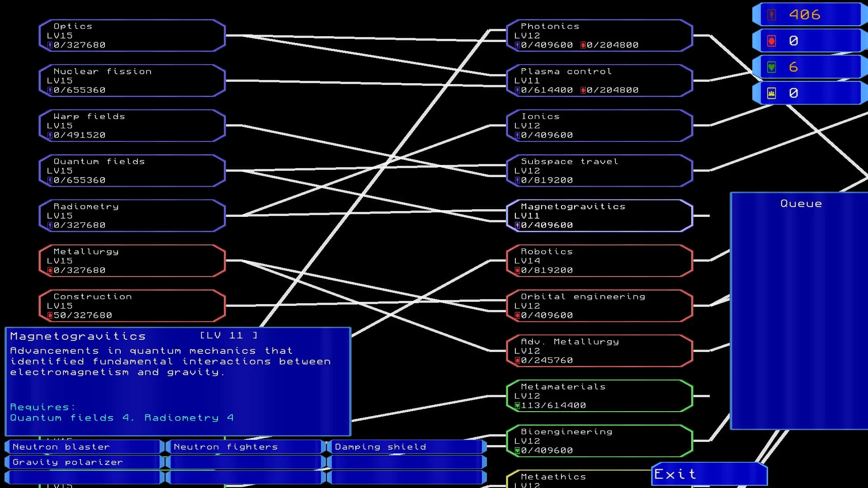Select the Metaethics tech node
This screenshot has height=488, width=868.
(x=579, y=479)
